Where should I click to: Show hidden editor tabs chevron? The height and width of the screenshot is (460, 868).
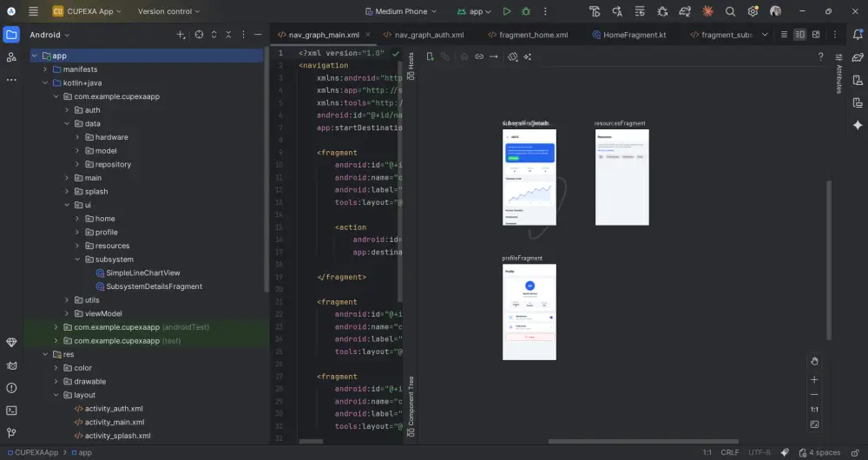click(x=765, y=35)
